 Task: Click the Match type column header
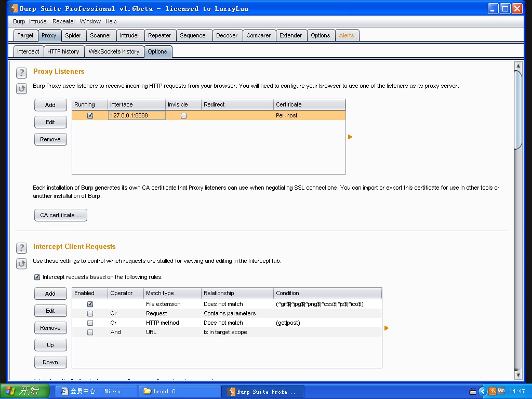click(172, 293)
